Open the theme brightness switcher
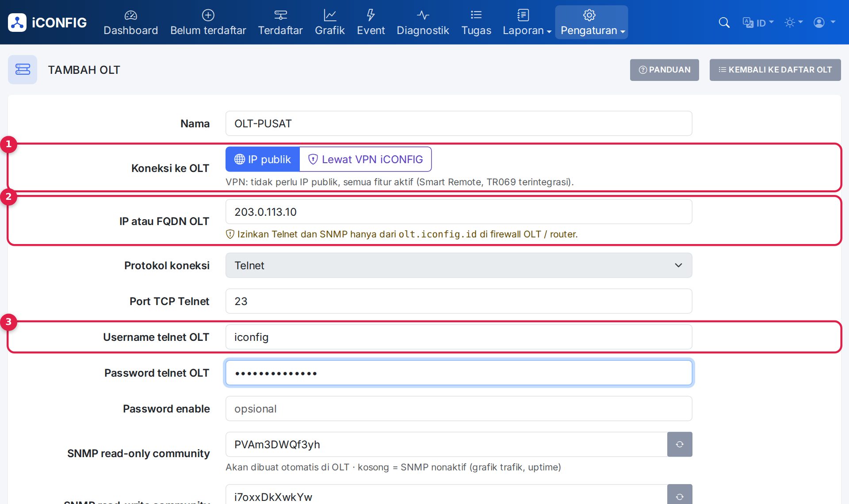Screen dimensions: 849x504 (x=793, y=23)
